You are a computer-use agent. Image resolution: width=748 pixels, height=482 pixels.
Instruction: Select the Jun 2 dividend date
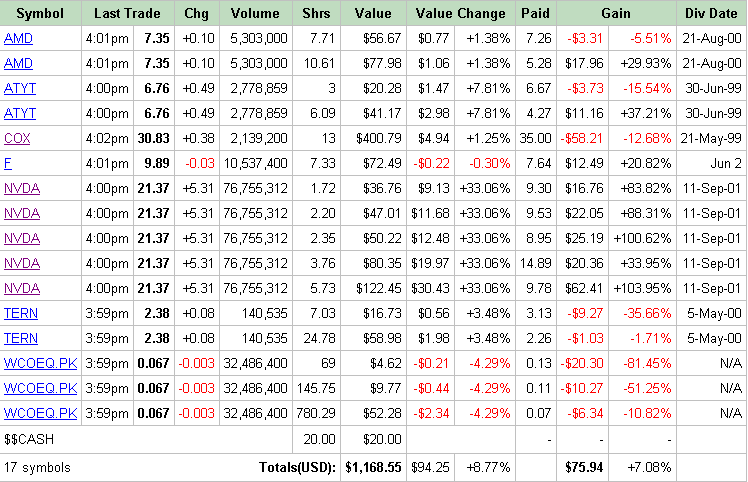726,163
